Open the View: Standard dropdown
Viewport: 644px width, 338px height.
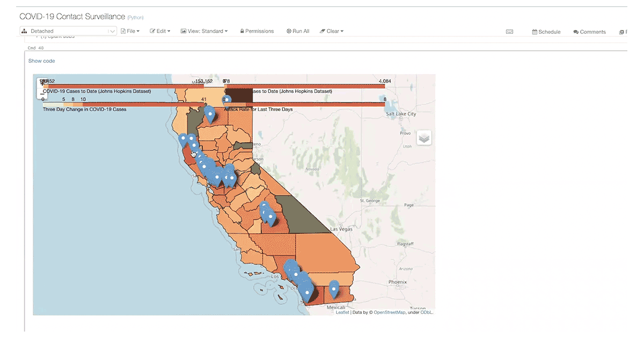click(x=204, y=31)
